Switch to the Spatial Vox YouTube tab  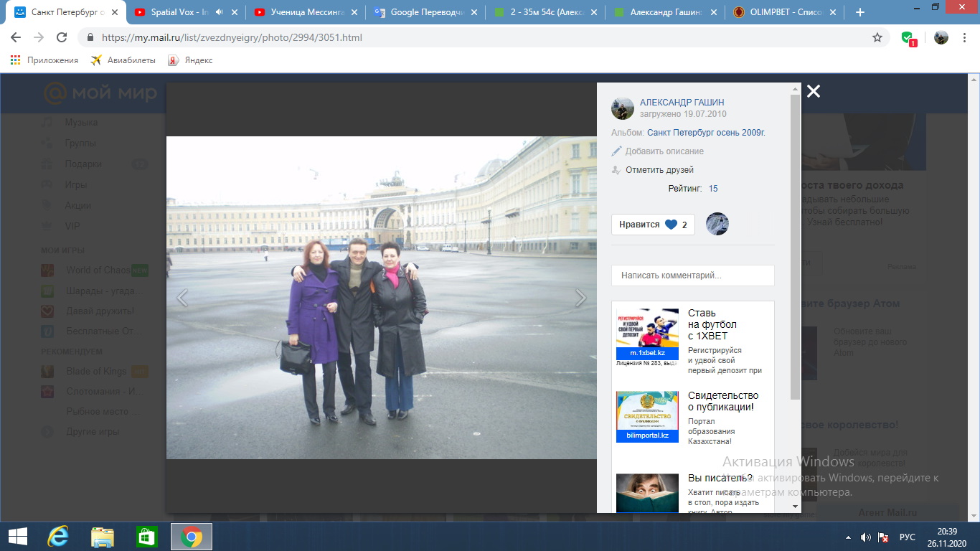[x=177, y=12]
